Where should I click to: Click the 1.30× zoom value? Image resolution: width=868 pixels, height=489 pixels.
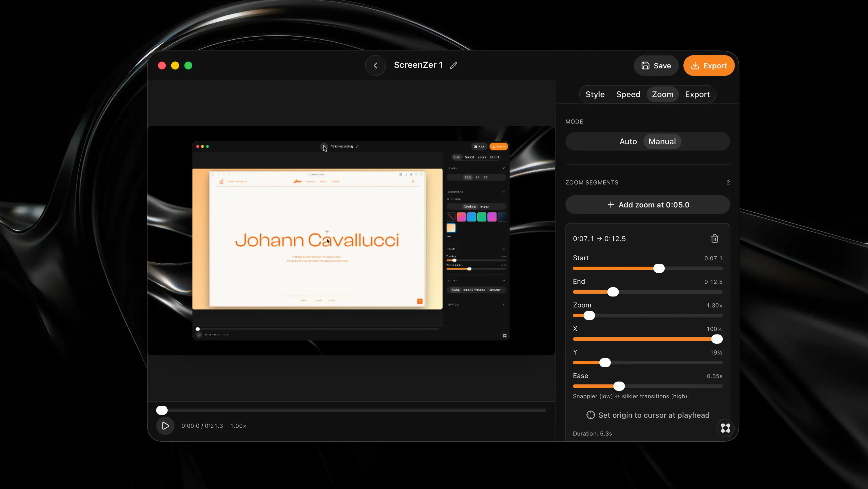(714, 305)
